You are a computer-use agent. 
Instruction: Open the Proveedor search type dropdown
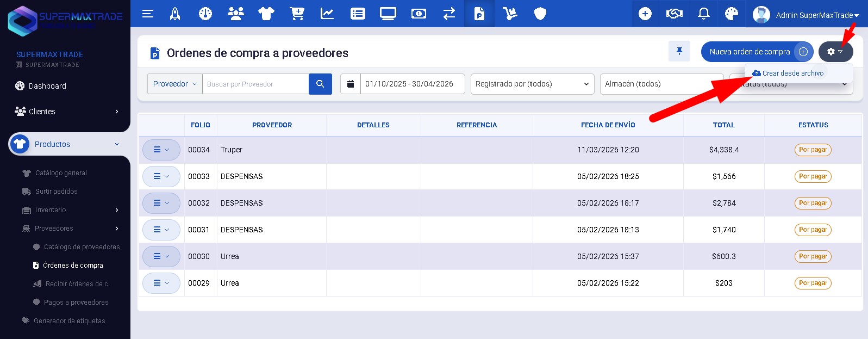click(175, 84)
